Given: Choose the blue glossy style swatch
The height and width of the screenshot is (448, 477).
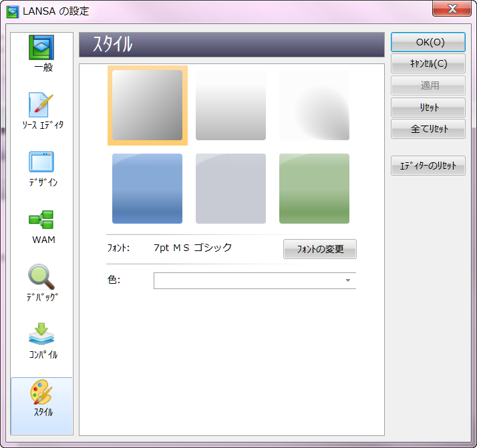Looking at the screenshot, I should [x=147, y=188].
